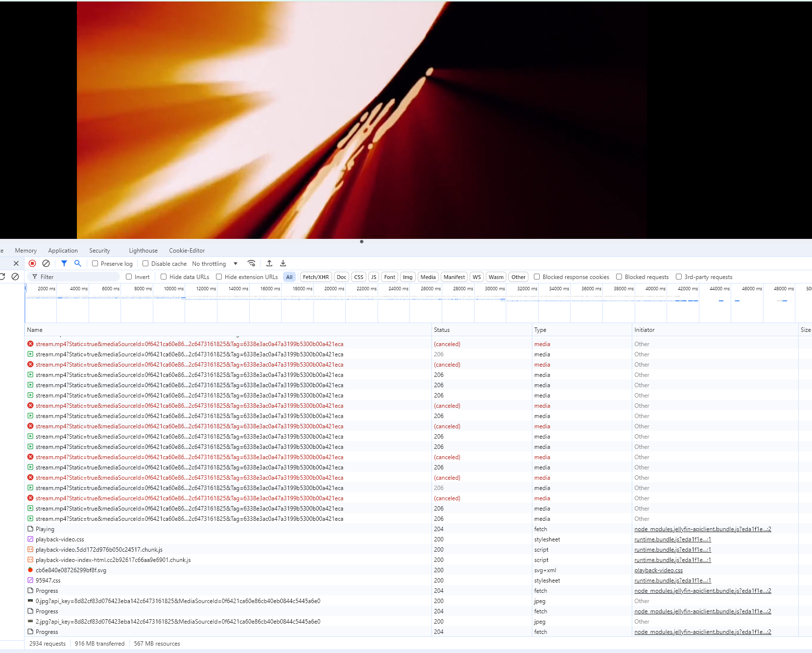This screenshot has width=812, height=653.
Task: Switch to the Lighthouse tab
Action: tap(143, 251)
